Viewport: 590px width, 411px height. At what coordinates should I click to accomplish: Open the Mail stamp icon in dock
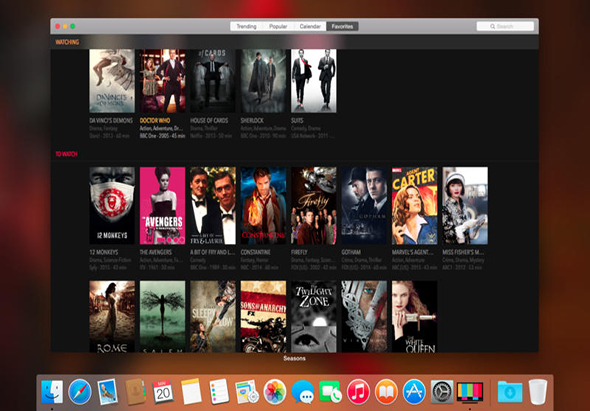point(108,392)
